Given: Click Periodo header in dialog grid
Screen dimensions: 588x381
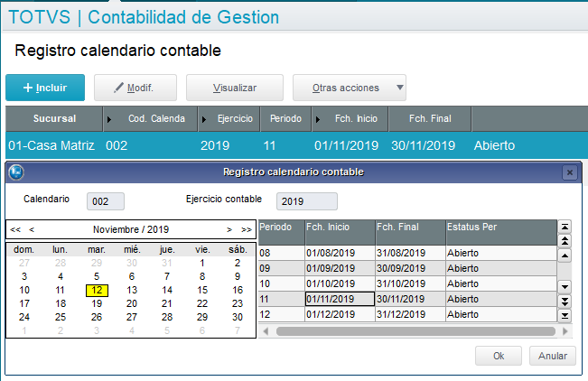Looking at the screenshot, I should tap(281, 232).
